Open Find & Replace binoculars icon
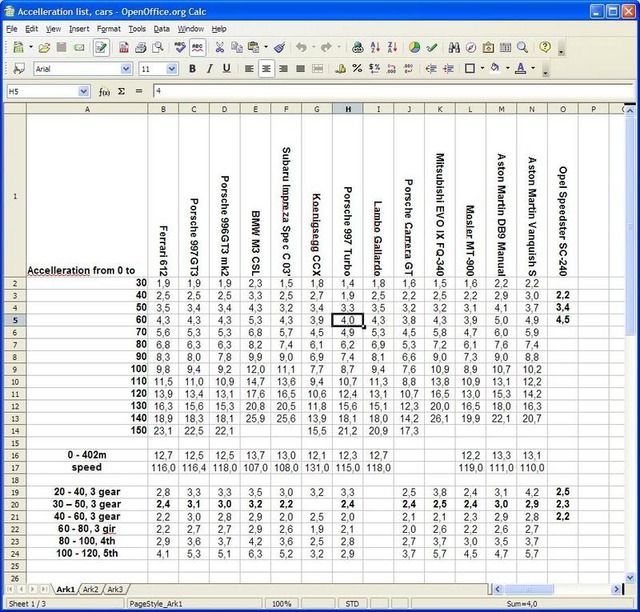640x612 pixels. coord(454,48)
